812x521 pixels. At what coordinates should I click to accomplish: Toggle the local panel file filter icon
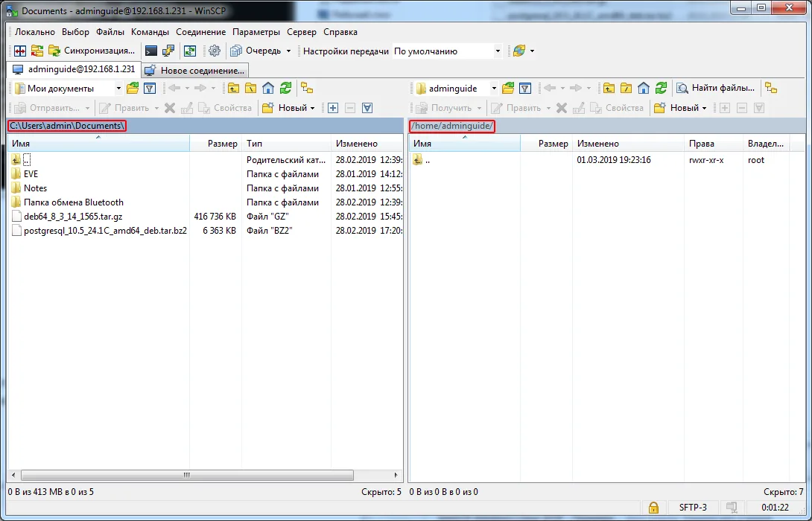(x=150, y=88)
